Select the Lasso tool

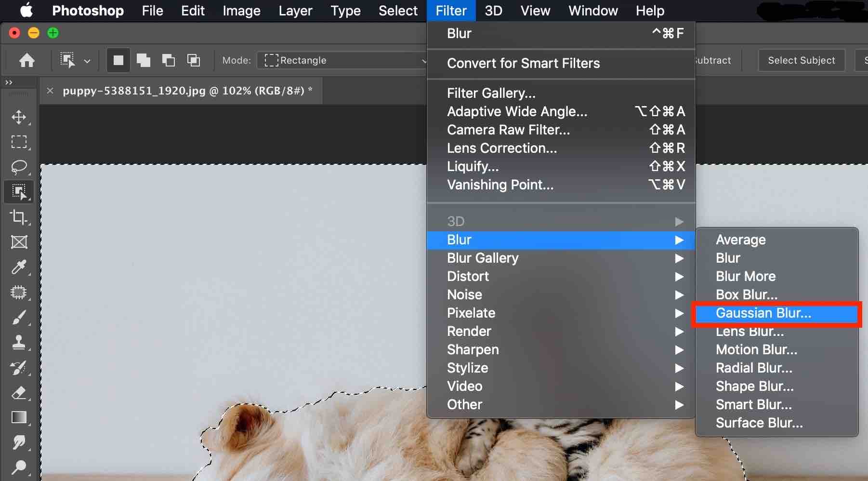[x=19, y=167]
